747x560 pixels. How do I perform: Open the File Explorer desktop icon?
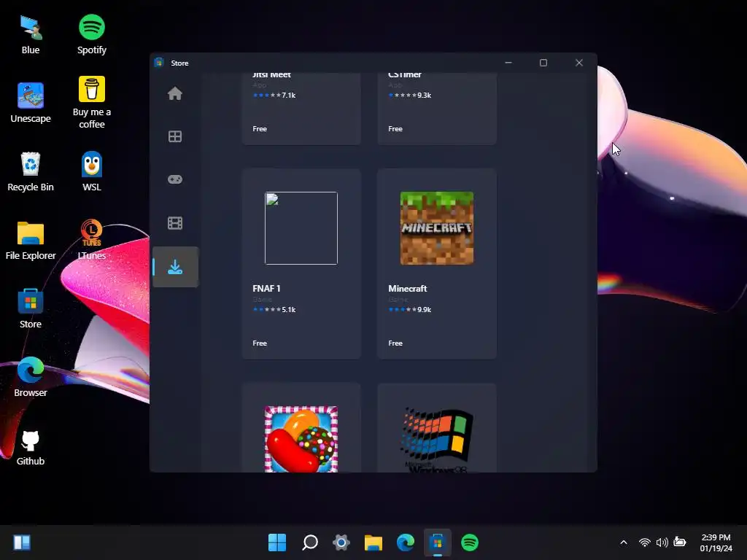tap(31, 241)
